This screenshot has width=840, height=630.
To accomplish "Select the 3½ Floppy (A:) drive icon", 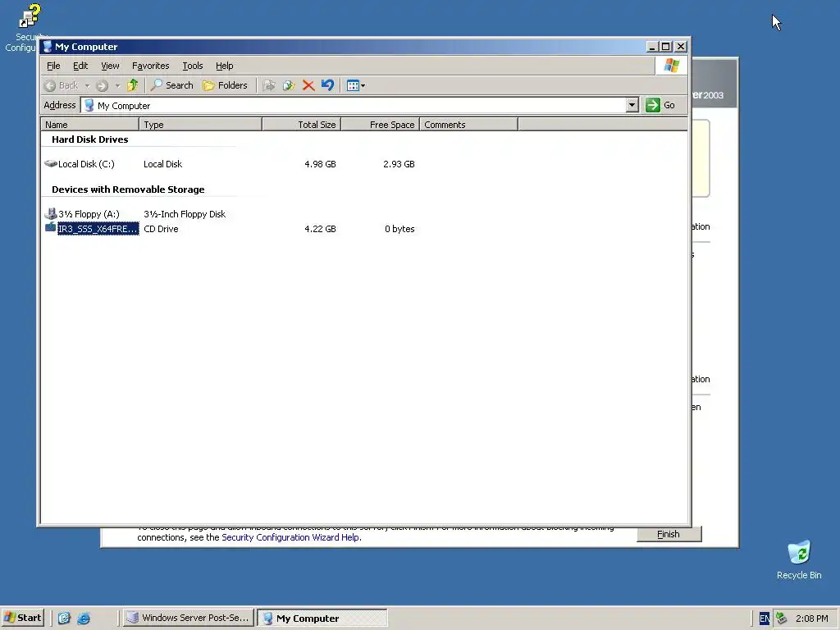I will click(51, 214).
